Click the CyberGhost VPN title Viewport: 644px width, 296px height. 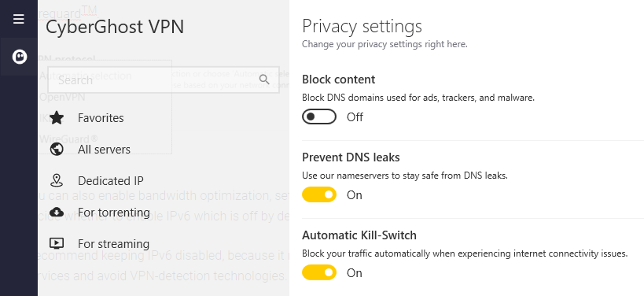115,27
